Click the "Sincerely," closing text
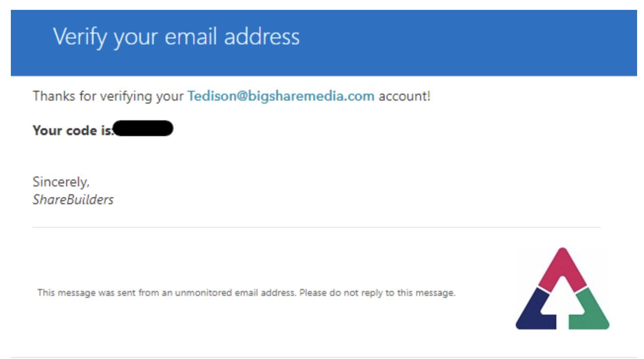644x359 pixels. coord(61,182)
